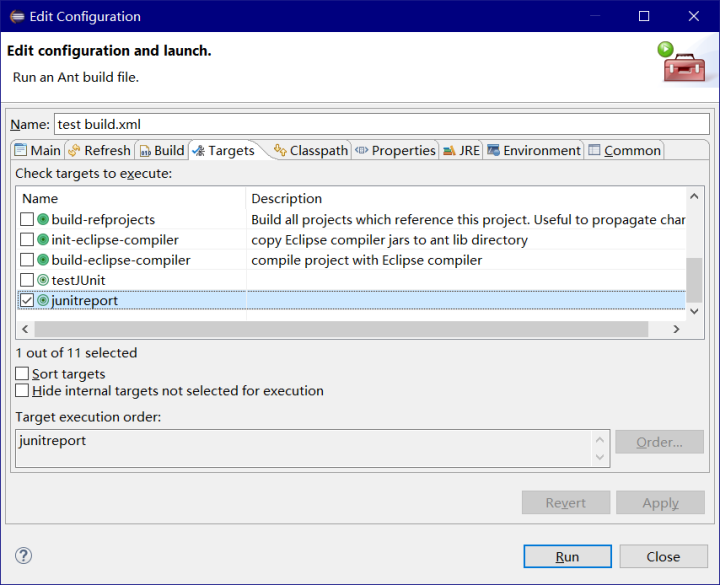The image size is (720, 585).
Task: Click the Description column header
Action: 466,198
